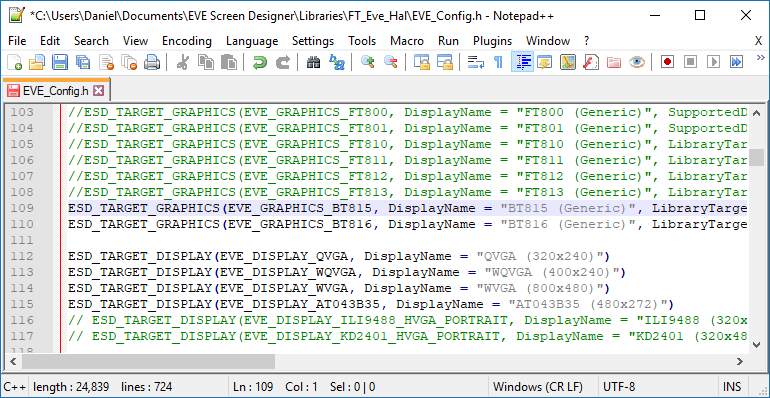770x398 pixels.
Task: Stop macro recording with the square button
Action: (690, 62)
